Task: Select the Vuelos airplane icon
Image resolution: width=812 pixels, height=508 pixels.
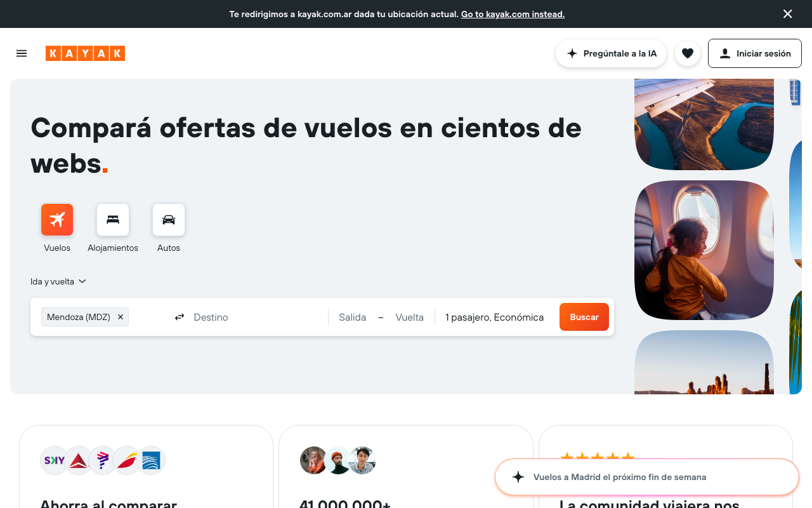Action: (57, 220)
